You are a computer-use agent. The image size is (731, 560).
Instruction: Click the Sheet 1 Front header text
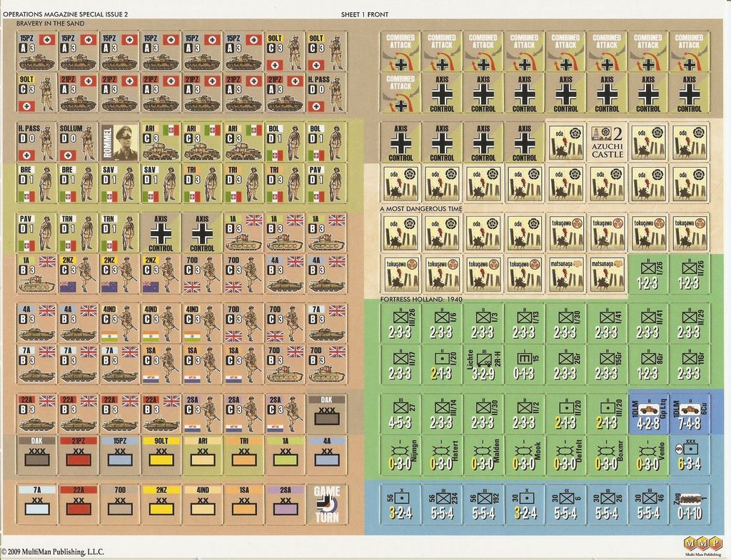(365, 14)
